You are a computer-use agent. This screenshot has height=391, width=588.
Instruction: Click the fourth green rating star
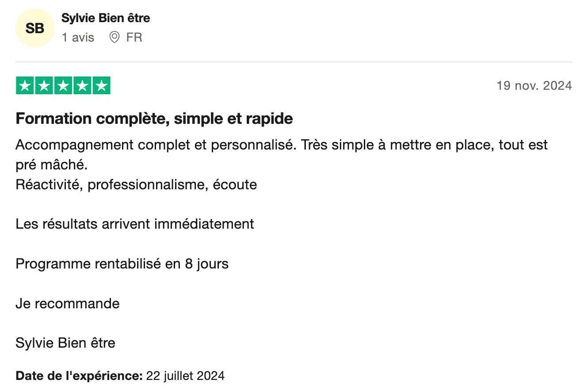[82, 86]
